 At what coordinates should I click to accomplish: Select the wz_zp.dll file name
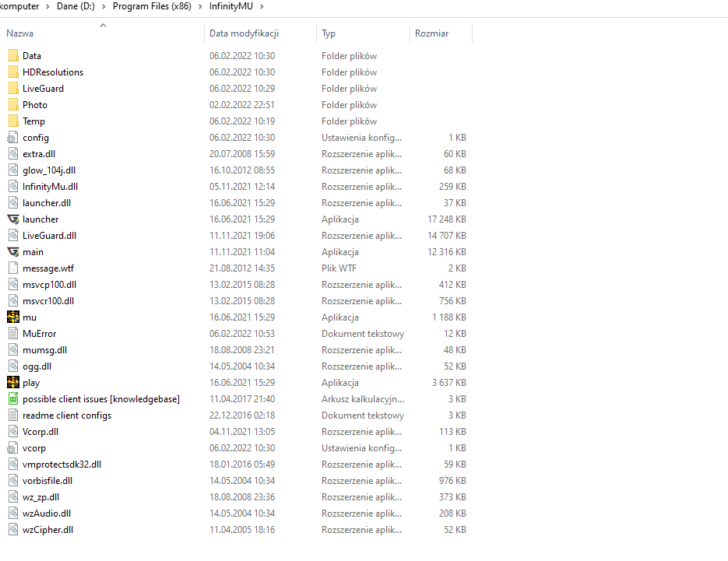[x=40, y=497]
